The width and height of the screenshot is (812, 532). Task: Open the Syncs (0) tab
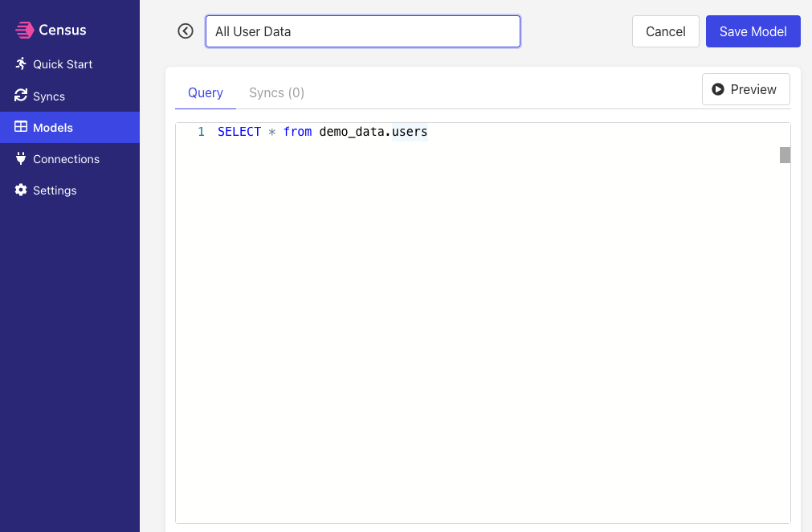click(276, 93)
